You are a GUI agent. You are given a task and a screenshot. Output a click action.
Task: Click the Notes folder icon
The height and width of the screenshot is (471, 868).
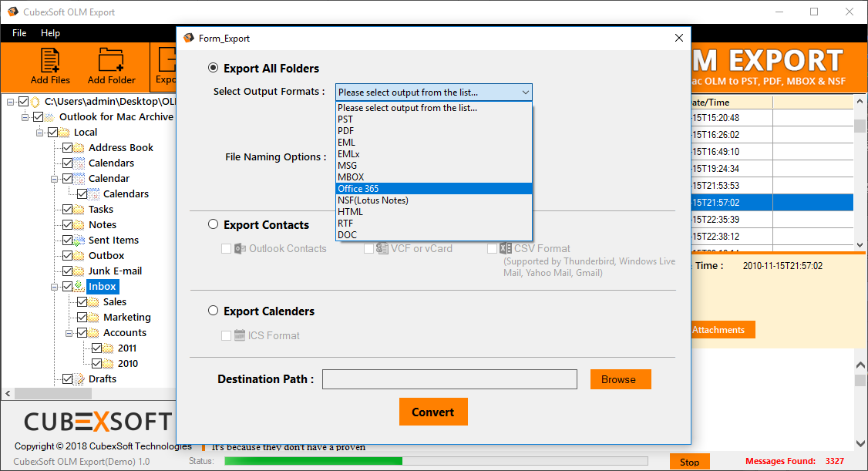click(79, 224)
